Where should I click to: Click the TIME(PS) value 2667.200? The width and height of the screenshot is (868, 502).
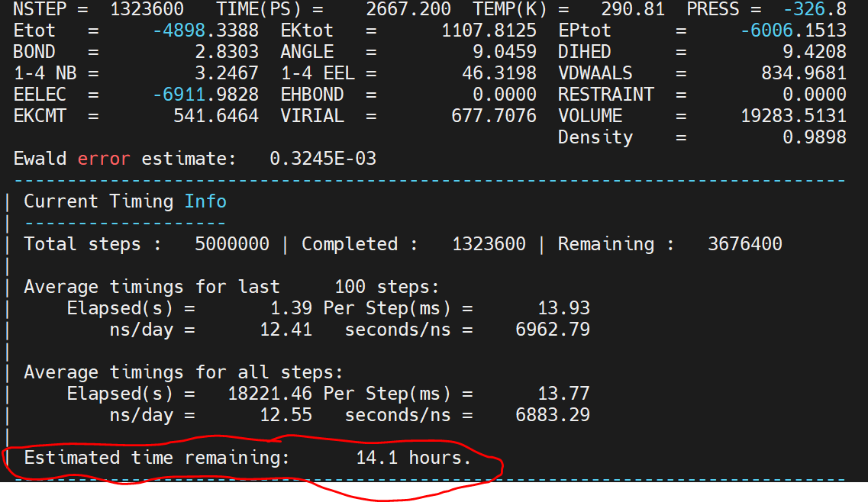pos(408,9)
